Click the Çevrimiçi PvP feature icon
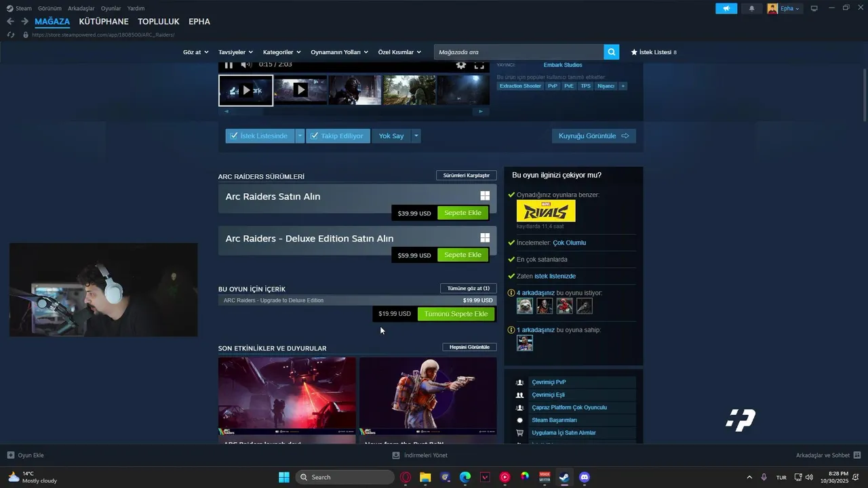The width and height of the screenshot is (868, 488). tap(519, 382)
